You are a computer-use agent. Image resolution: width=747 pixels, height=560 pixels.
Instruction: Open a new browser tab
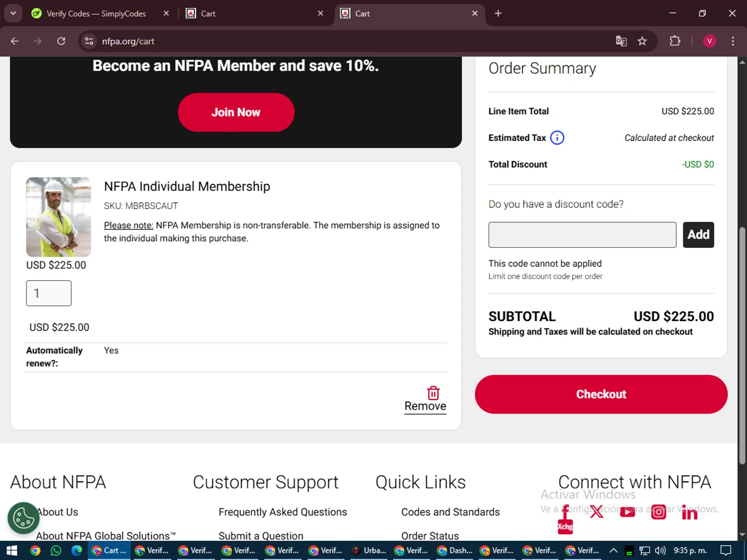pyautogui.click(x=498, y=13)
